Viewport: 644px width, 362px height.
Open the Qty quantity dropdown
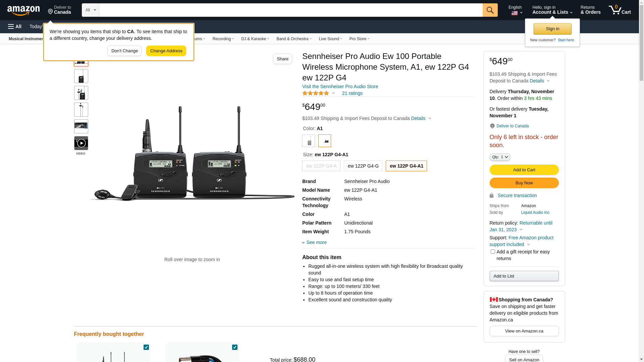(x=500, y=157)
